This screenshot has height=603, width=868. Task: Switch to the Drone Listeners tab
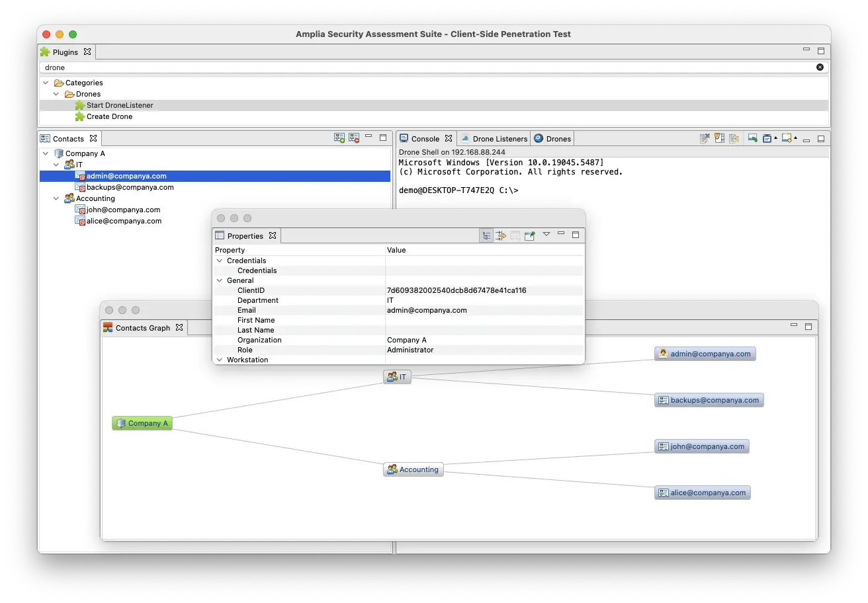pos(495,139)
